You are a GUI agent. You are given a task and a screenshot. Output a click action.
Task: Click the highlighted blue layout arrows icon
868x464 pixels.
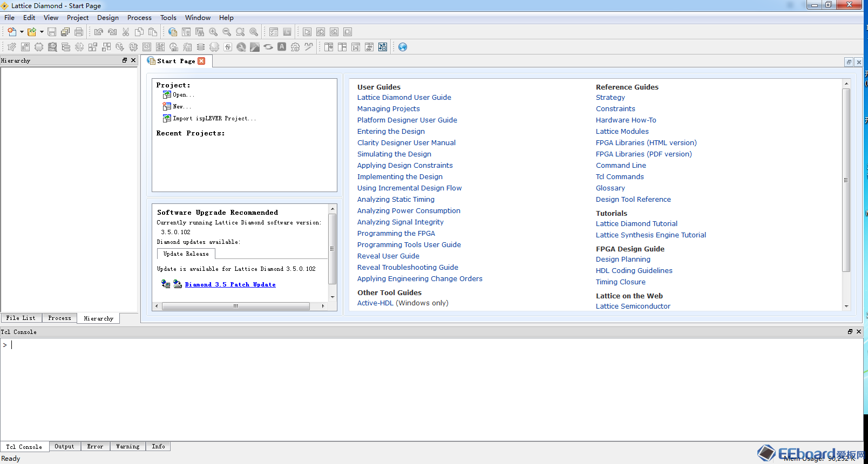[x=383, y=47]
